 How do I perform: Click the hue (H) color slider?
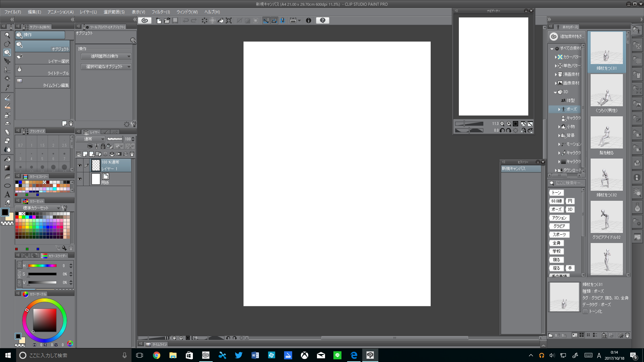tap(42, 266)
